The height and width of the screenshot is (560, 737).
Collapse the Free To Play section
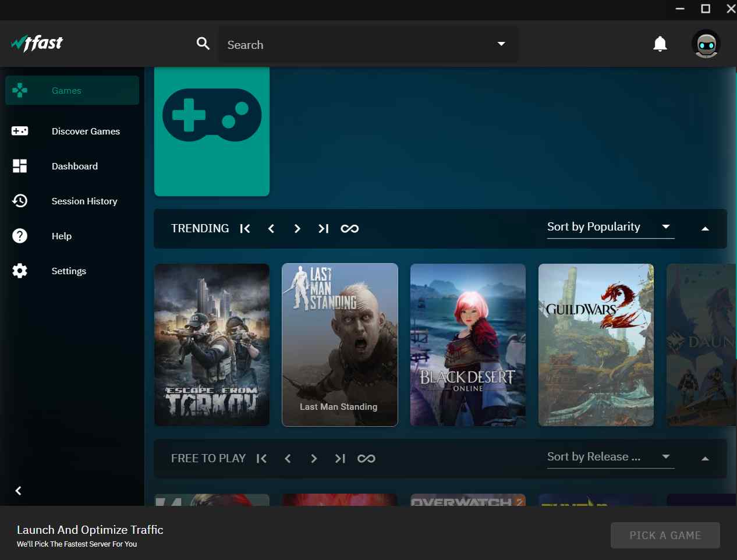click(705, 459)
